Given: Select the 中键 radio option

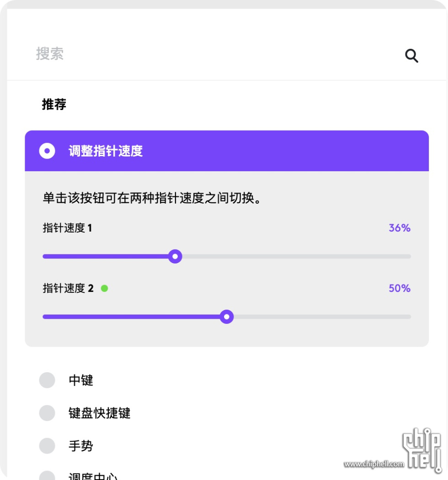Looking at the screenshot, I should [x=47, y=380].
